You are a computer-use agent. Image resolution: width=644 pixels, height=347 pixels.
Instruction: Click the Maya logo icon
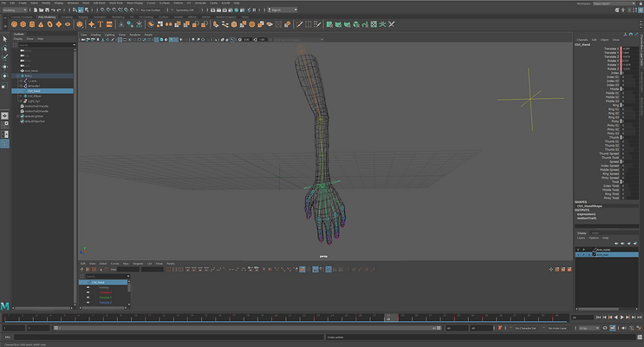pos(4,306)
